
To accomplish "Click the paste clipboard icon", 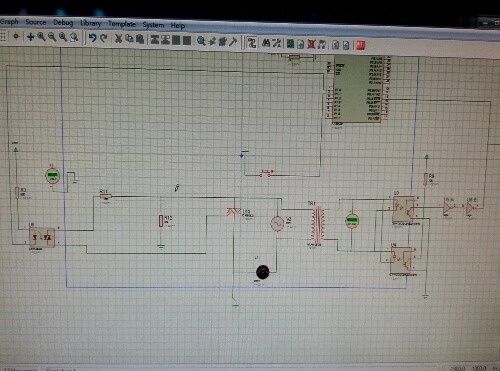I will (140, 39).
